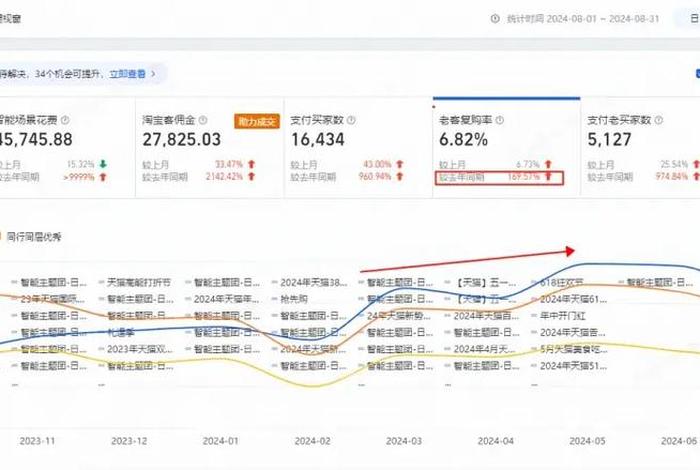
Task: Expand the chevron after 立即查看
Action: (153, 74)
